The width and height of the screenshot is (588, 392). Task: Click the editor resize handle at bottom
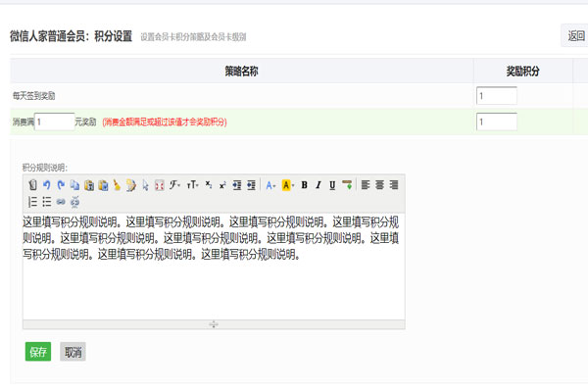(214, 324)
